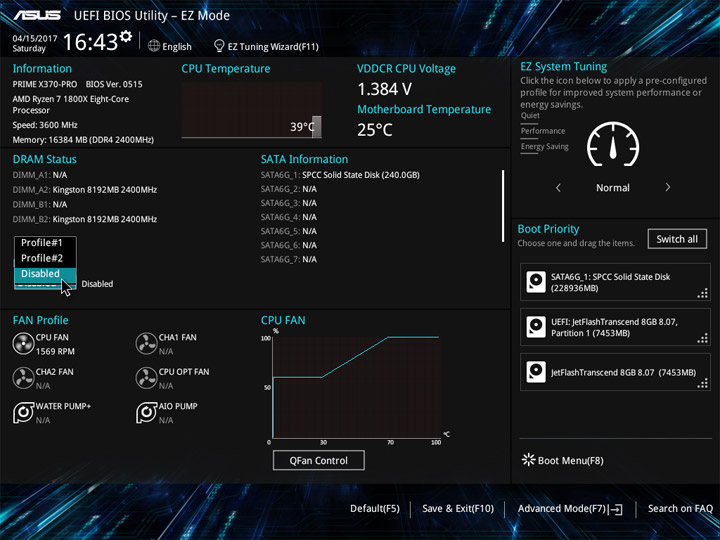Click the Speed: 3600 MHz line
Image resolution: width=720 pixels, height=540 pixels.
(x=45, y=125)
